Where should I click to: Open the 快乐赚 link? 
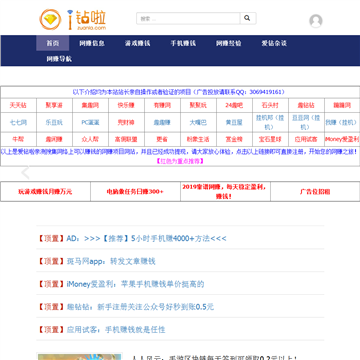[x=126, y=105]
